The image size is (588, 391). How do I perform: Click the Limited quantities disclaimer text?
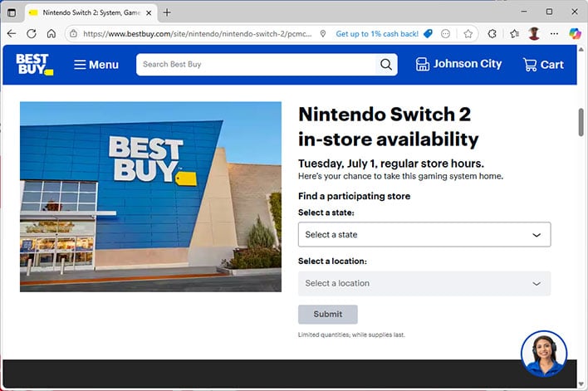click(351, 335)
